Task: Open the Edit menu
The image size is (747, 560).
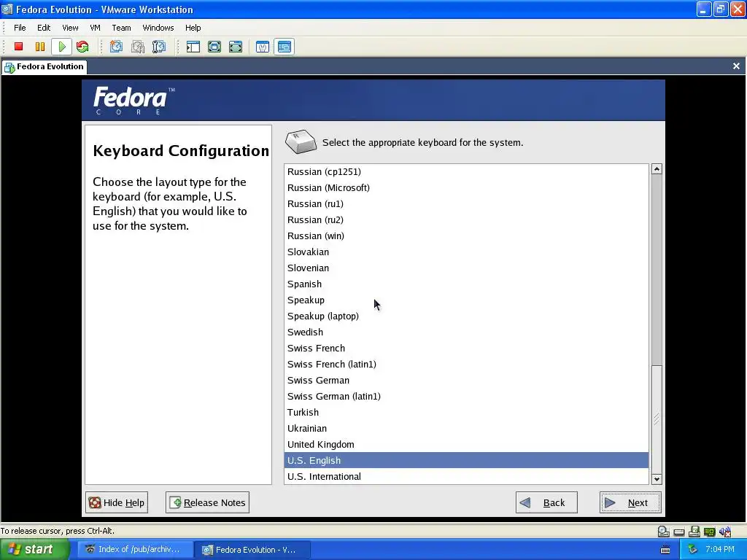Action: click(44, 28)
